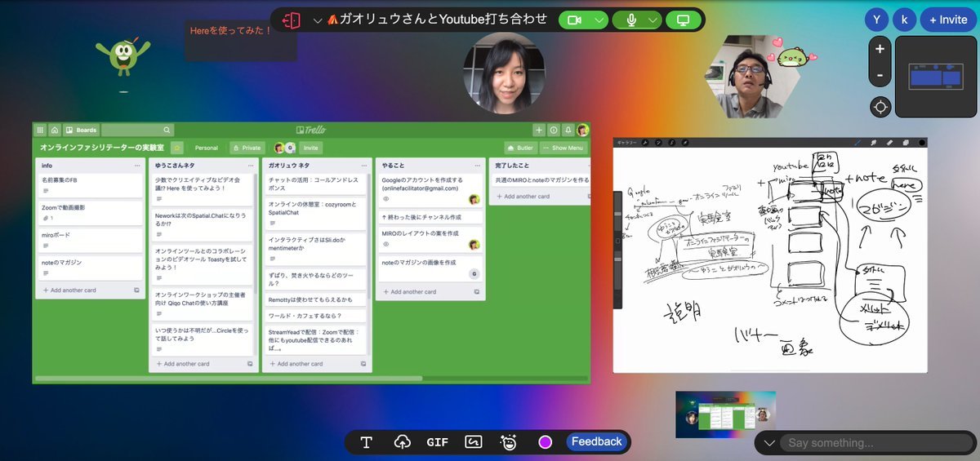Viewport: 980px width, 461px height.
Task: Click the recenter target icon
Action: 880,106
